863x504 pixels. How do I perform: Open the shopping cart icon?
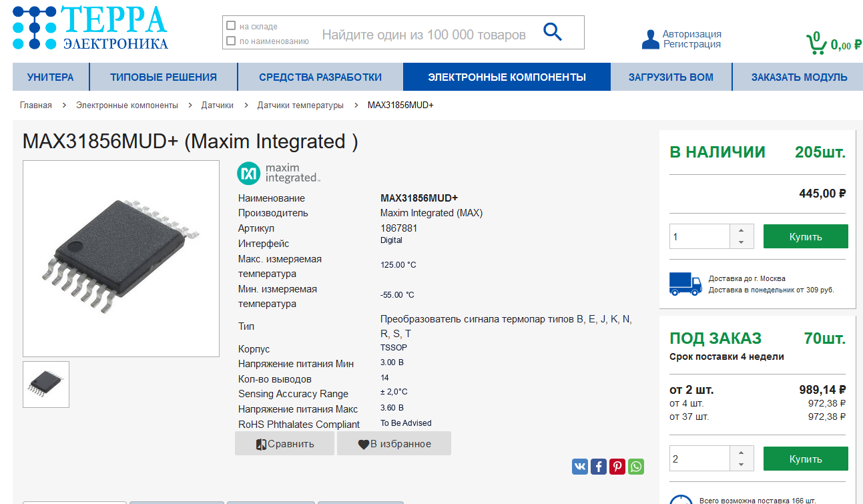coord(816,43)
